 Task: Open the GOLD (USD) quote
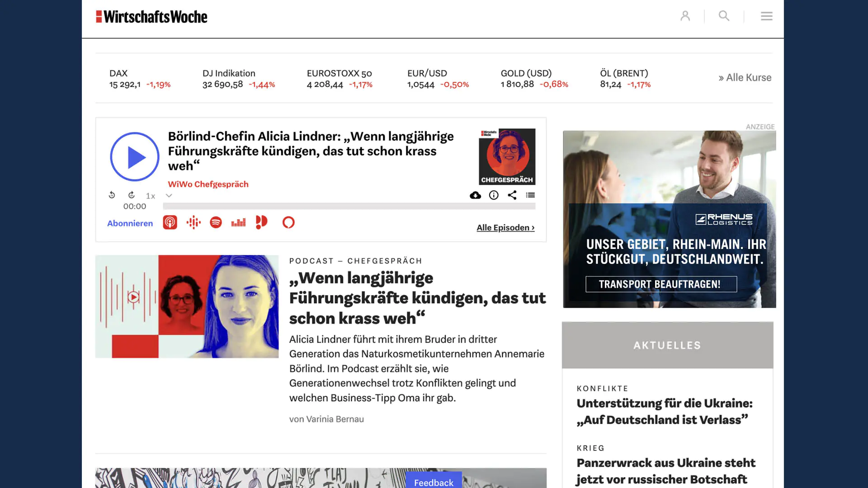click(x=534, y=79)
